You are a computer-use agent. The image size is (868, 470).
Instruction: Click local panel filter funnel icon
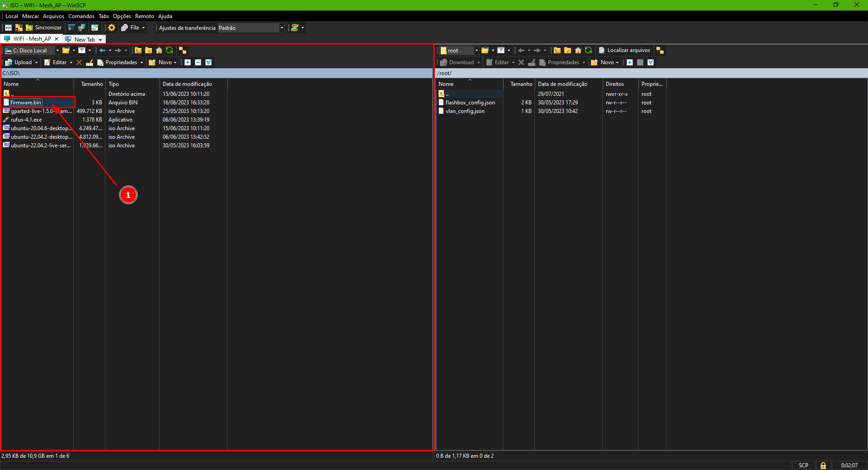tap(82, 50)
